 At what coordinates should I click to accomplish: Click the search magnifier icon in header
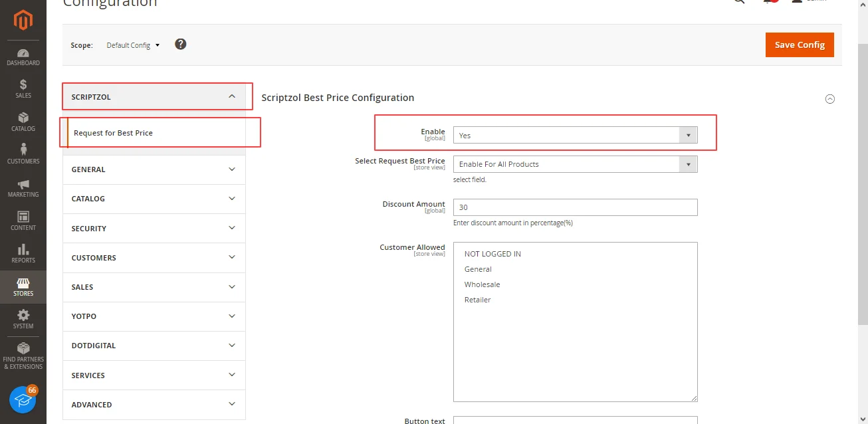point(739,2)
